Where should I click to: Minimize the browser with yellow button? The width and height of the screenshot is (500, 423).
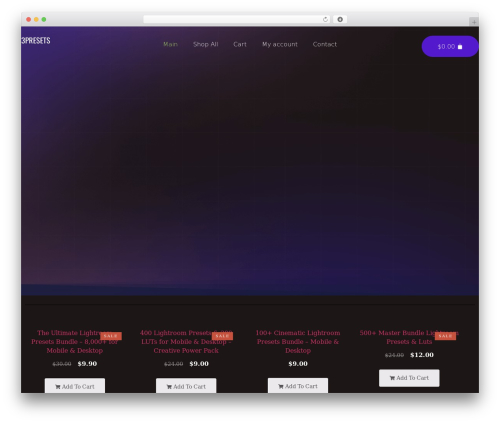point(36,19)
